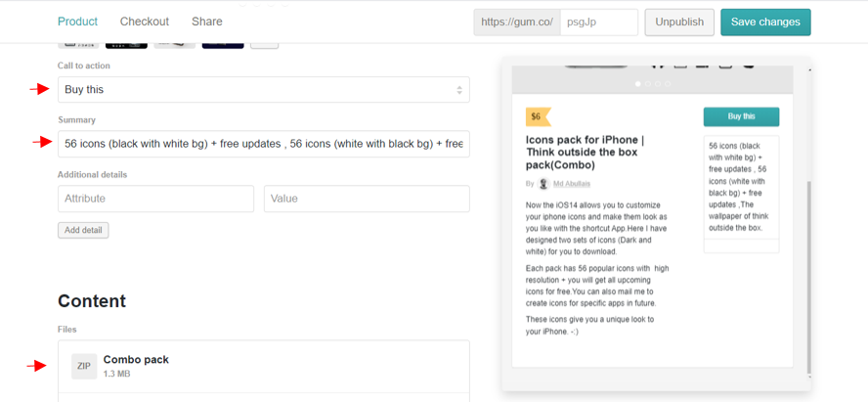The width and height of the screenshot is (868, 402).
Task: Edit the psgJp URL slug field
Action: tap(598, 22)
